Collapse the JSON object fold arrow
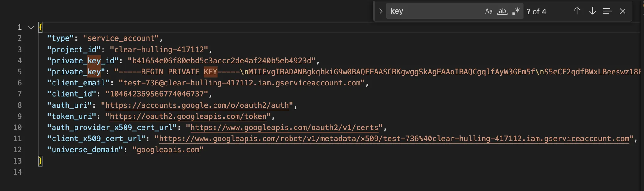This screenshot has width=644, height=191. [x=31, y=28]
